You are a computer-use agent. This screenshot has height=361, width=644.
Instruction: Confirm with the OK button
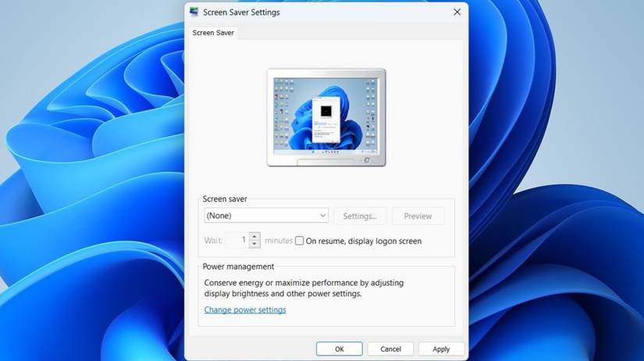coord(340,348)
